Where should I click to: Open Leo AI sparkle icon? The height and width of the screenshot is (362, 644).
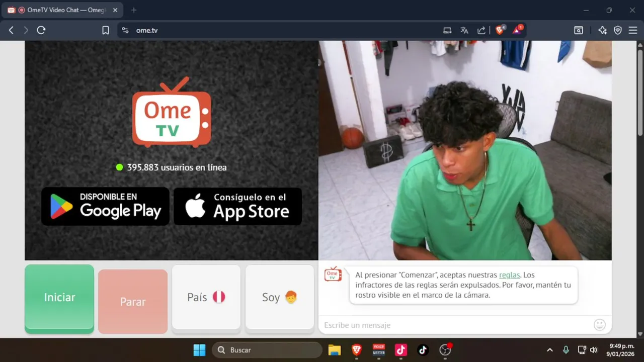coord(602,30)
